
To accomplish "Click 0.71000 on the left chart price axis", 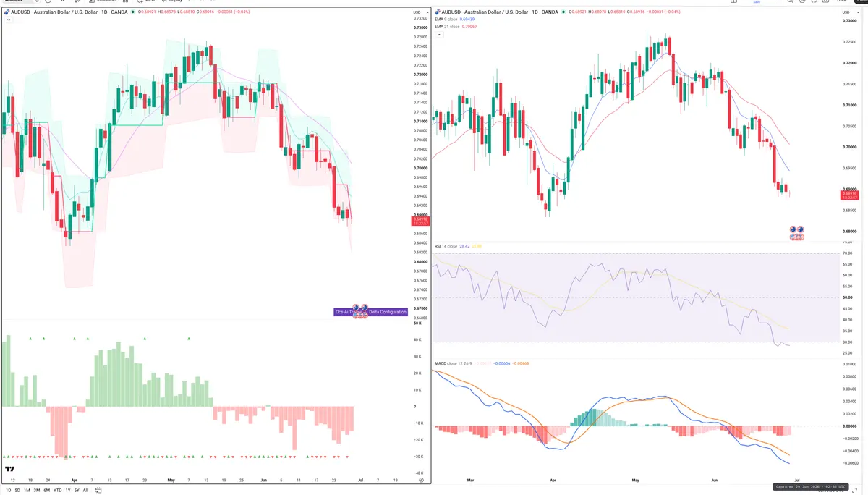I will tap(420, 122).
